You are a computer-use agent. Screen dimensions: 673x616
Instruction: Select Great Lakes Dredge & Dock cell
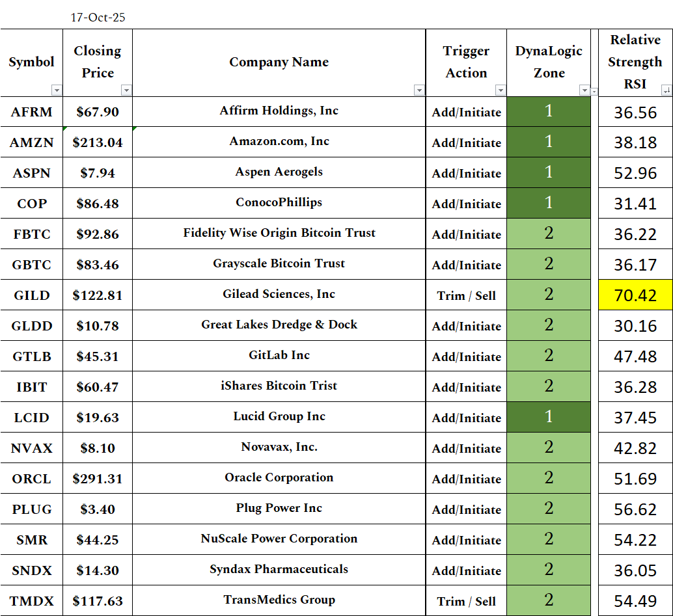tap(279, 325)
